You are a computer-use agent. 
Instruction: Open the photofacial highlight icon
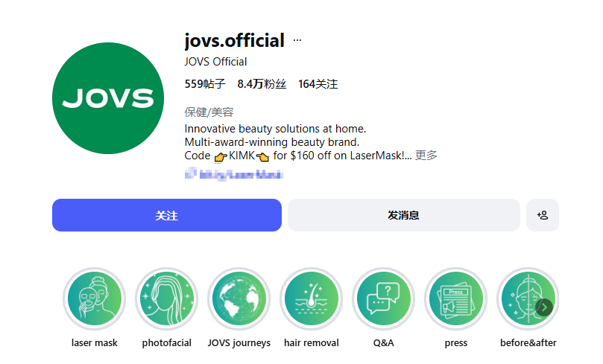[x=166, y=298]
